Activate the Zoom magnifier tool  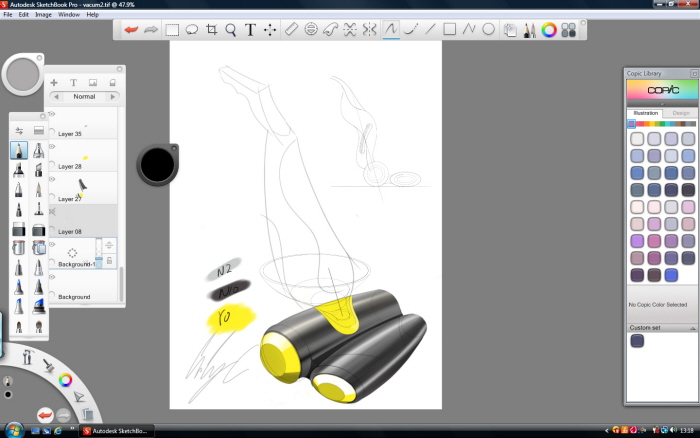(231, 30)
